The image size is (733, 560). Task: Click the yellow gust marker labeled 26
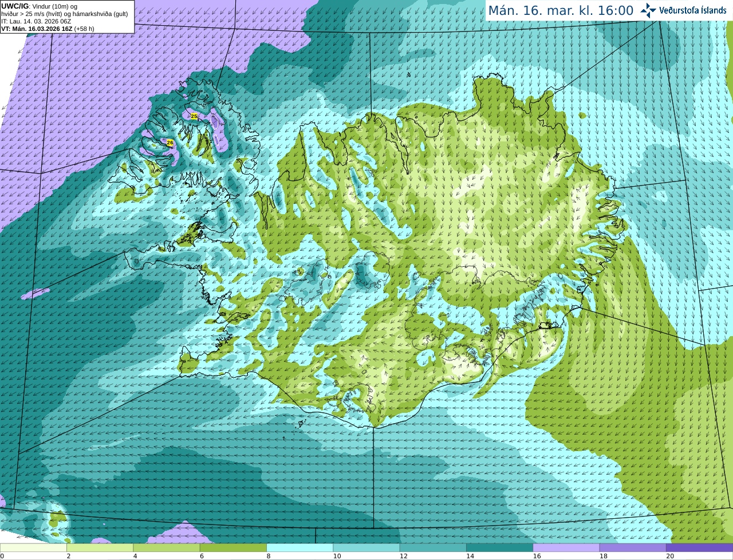coord(170,143)
